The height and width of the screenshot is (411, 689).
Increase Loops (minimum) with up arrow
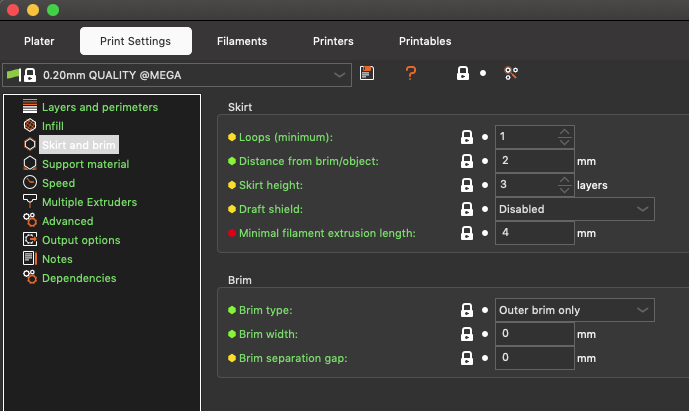pos(565,132)
